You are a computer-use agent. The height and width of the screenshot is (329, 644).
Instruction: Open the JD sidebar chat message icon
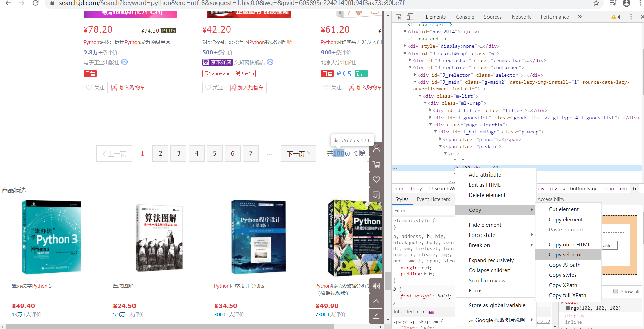click(376, 195)
